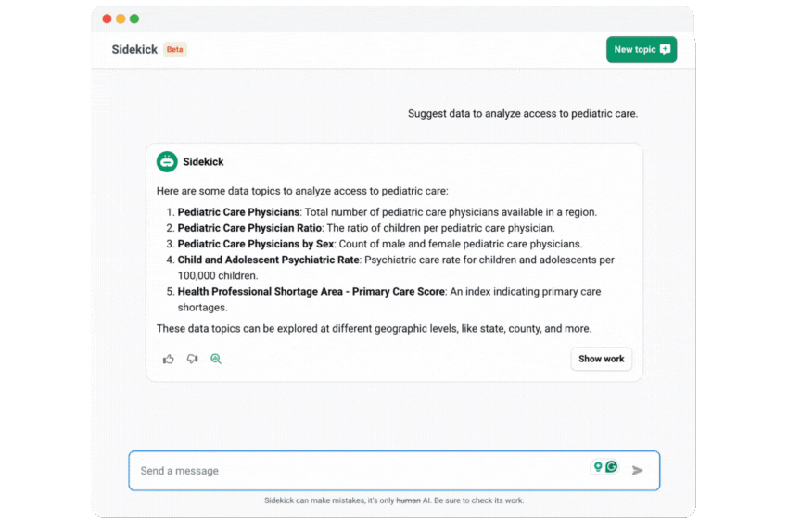Click the thumbs up feedback icon

pyautogui.click(x=169, y=359)
